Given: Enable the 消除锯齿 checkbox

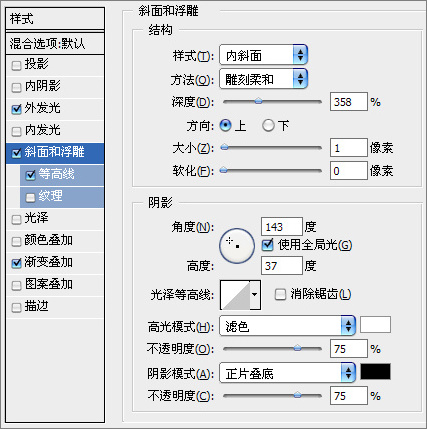Looking at the screenshot, I should pos(280,295).
